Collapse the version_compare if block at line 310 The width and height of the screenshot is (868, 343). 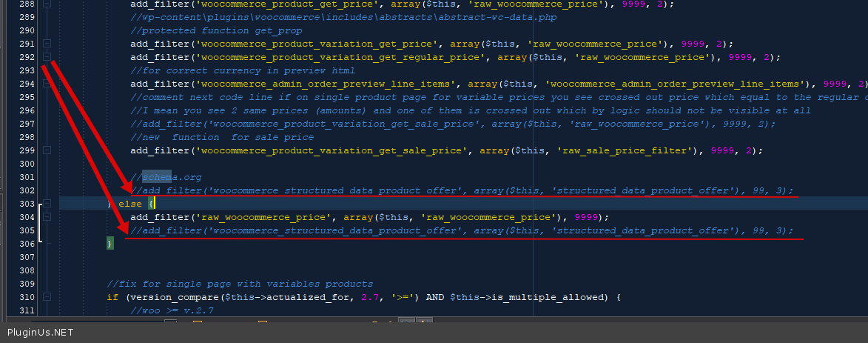47,297
